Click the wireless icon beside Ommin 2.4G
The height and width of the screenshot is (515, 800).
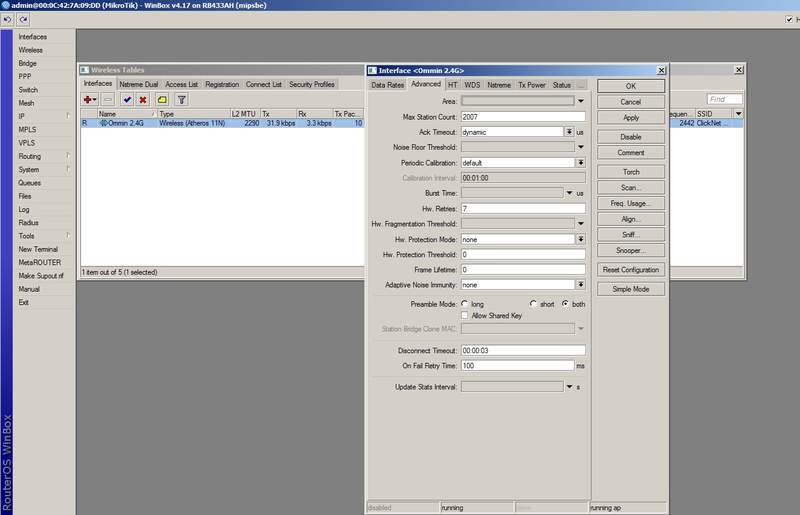[x=103, y=123]
